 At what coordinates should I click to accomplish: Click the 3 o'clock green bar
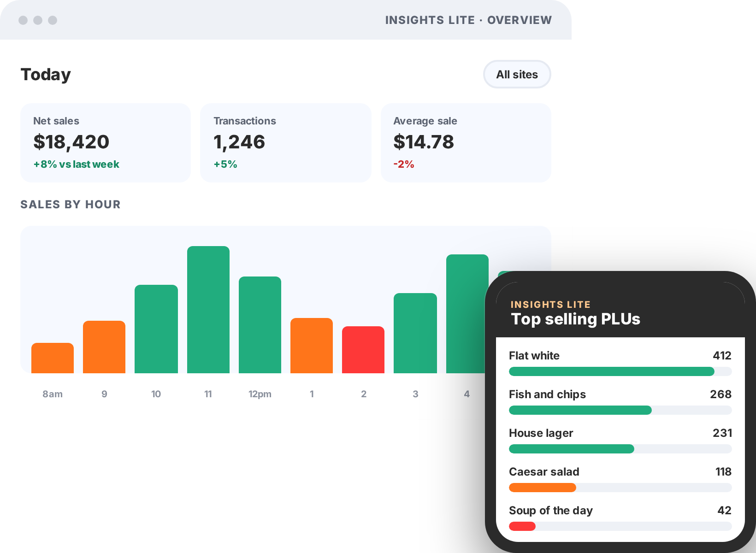pos(415,333)
